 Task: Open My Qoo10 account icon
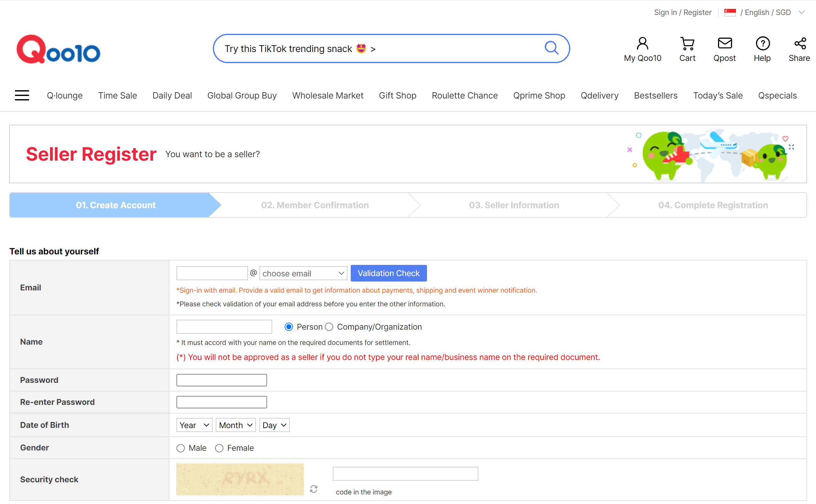click(642, 44)
